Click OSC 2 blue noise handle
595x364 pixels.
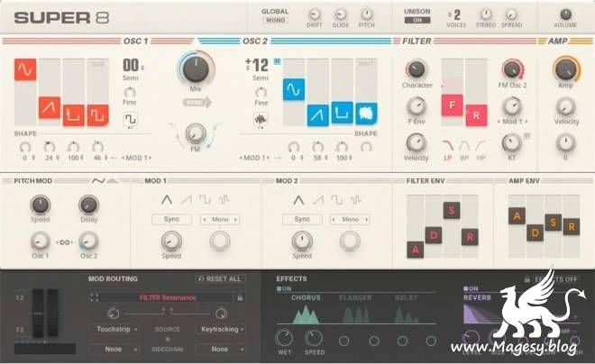(x=367, y=114)
